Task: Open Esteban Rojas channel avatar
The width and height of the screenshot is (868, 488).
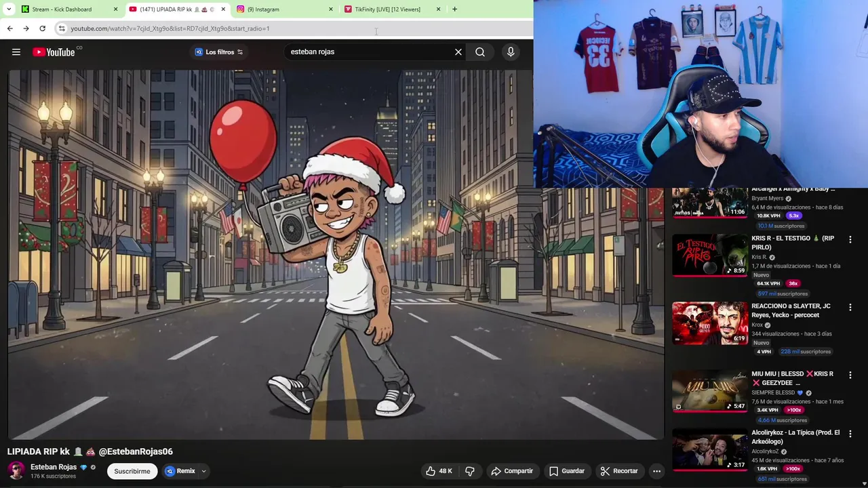Action: (16, 470)
